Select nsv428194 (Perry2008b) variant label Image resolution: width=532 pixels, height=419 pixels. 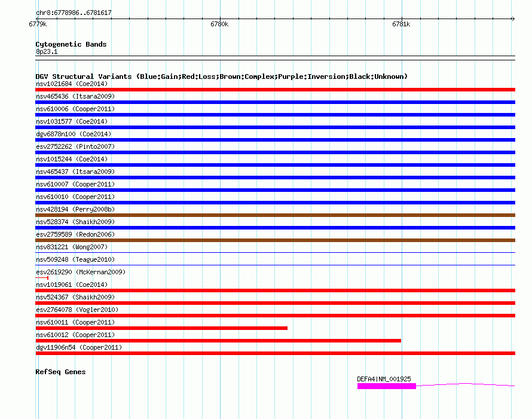[x=75, y=209]
